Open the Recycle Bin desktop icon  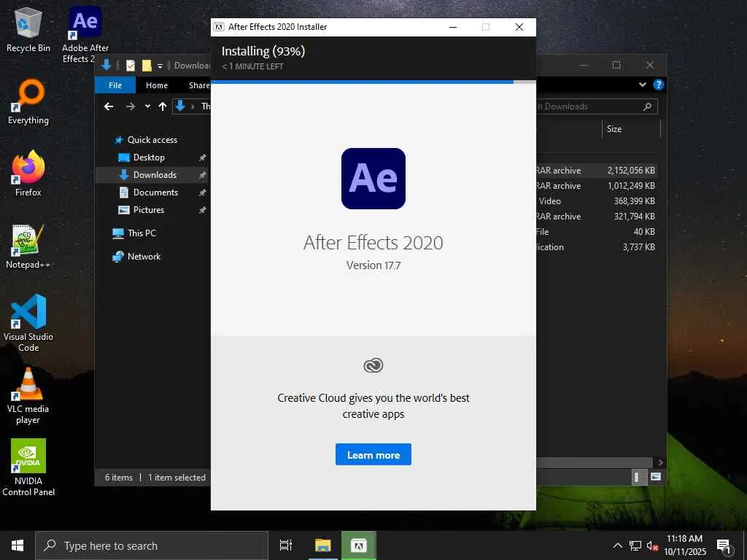tap(28, 30)
